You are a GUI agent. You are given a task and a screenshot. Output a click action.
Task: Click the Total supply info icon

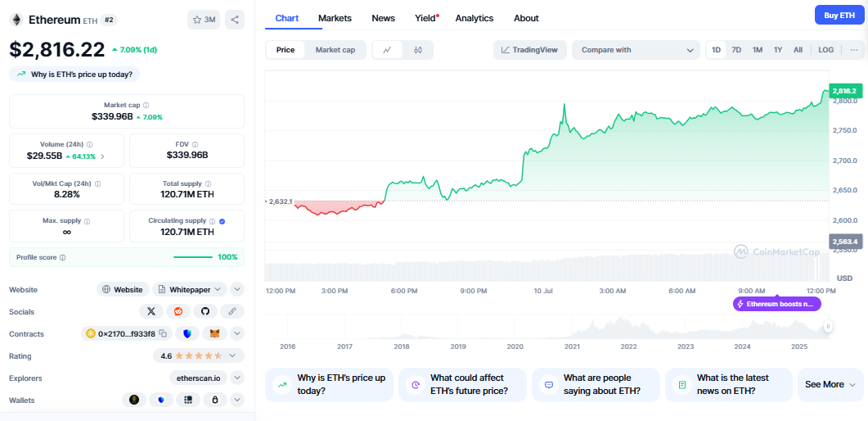(208, 183)
